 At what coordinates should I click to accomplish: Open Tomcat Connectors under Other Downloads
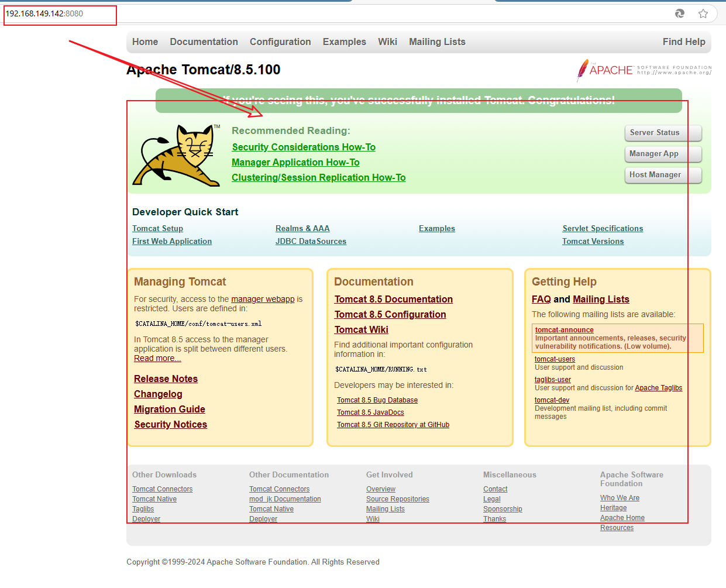[162, 489]
